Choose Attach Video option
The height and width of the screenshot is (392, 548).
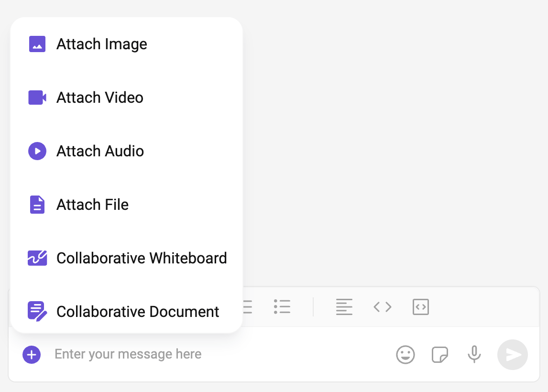click(x=127, y=98)
